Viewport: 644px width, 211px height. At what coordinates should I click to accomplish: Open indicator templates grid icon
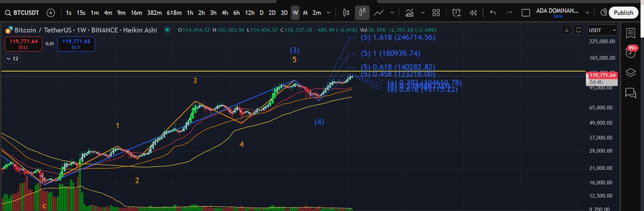click(436, 13)
